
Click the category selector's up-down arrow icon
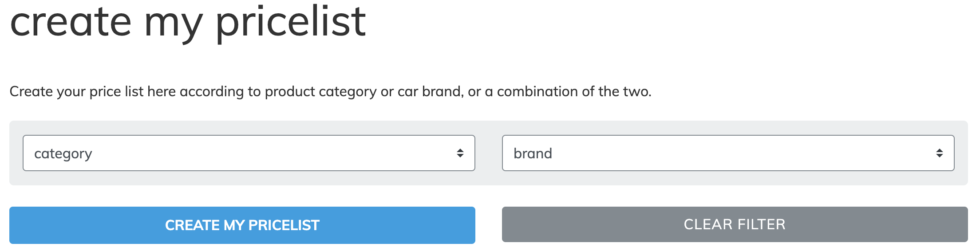tap(460, 153)
